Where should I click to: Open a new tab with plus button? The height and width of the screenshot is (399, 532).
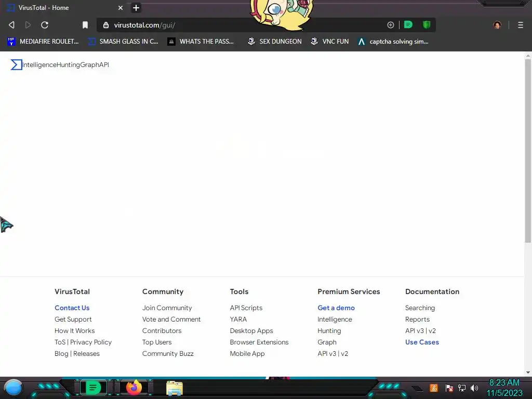pyautogui.click(x=136, y=7)
